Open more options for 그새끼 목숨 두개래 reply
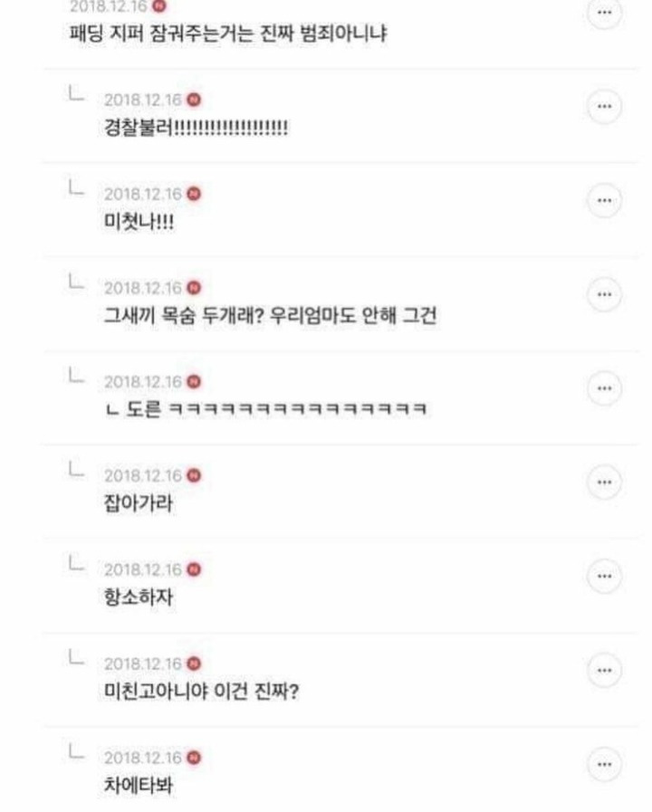 [x=604, y=295]
